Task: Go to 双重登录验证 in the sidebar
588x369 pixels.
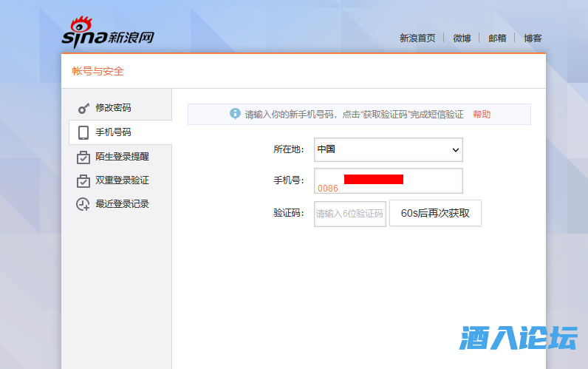Action: [x=122, y=180]
